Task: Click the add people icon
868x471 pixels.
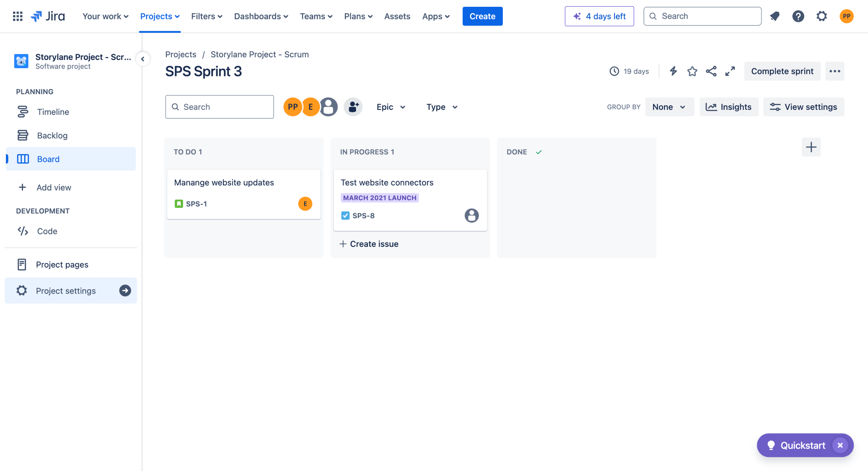Action: [x=353, y=107]
